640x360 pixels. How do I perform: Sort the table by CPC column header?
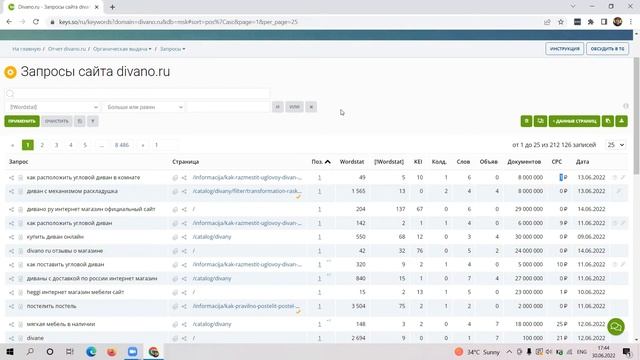[x=557, y=162]
